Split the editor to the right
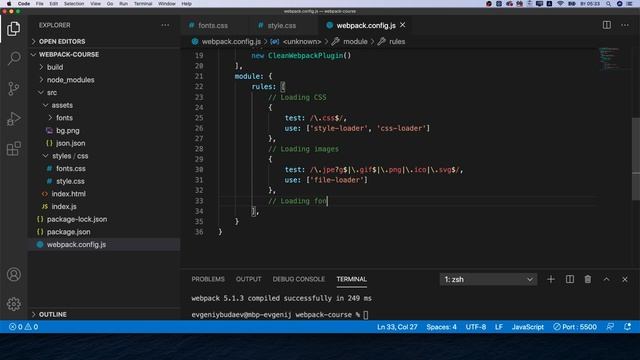Viewport: 640px width, 360px height. pos(607,25)
